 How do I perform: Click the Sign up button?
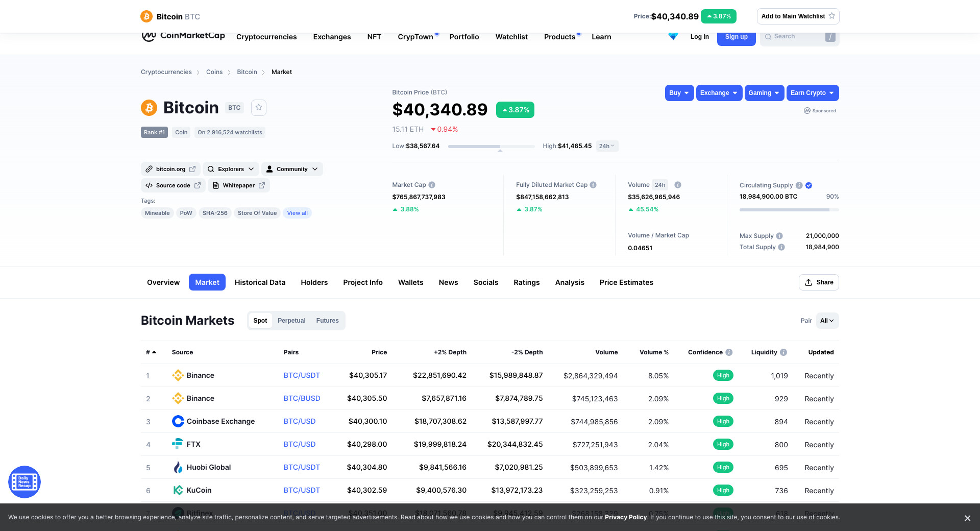point(736,37)
